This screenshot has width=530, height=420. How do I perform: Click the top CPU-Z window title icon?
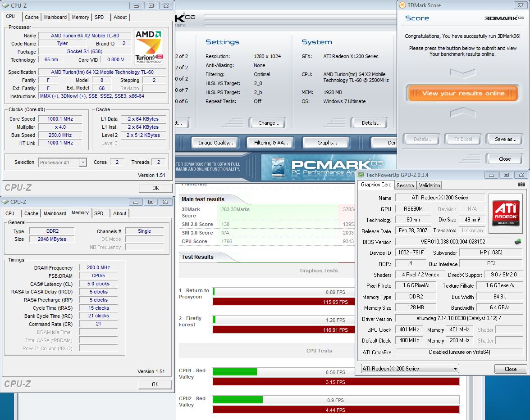coord(5,6)
